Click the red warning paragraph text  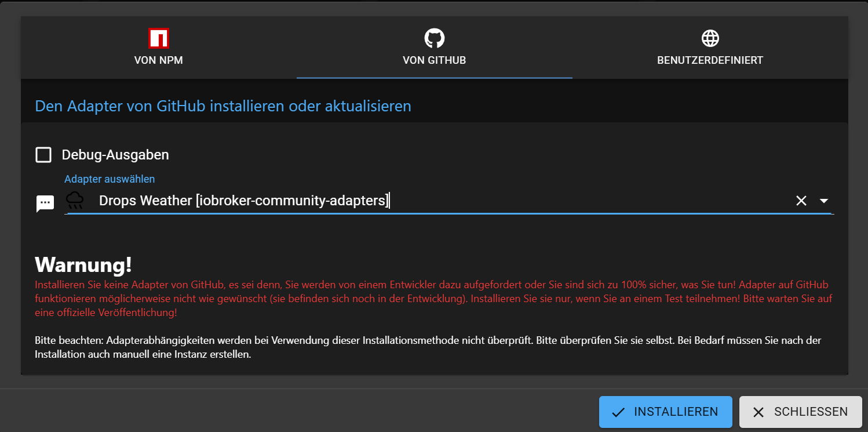coord(434,299)
